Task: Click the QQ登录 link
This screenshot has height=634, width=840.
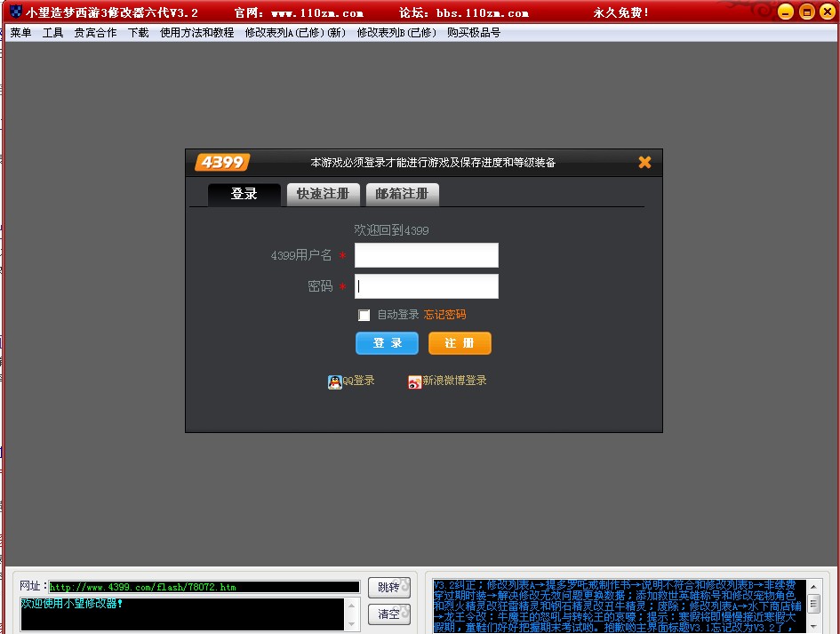Action: tap(359, 381)
